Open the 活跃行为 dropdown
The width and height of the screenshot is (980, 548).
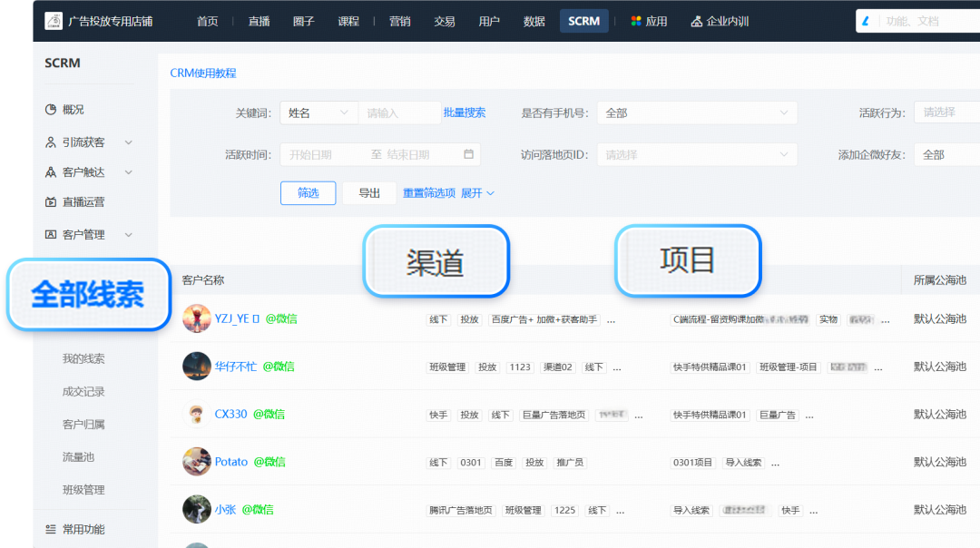pos(946,113)
